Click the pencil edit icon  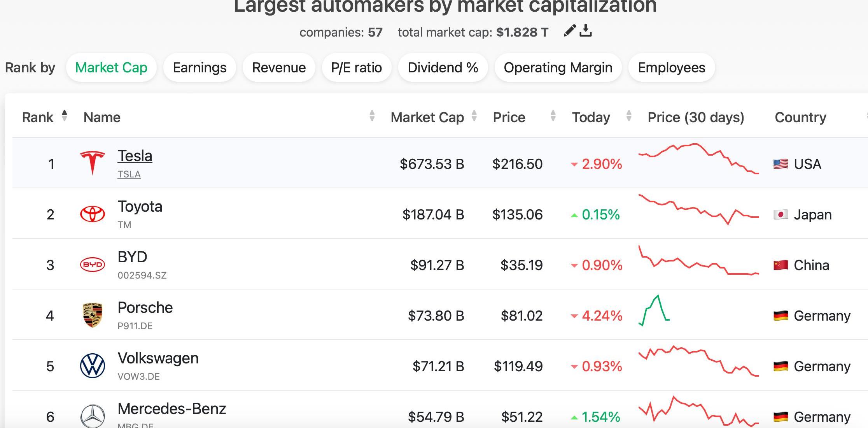pos(570,31)
